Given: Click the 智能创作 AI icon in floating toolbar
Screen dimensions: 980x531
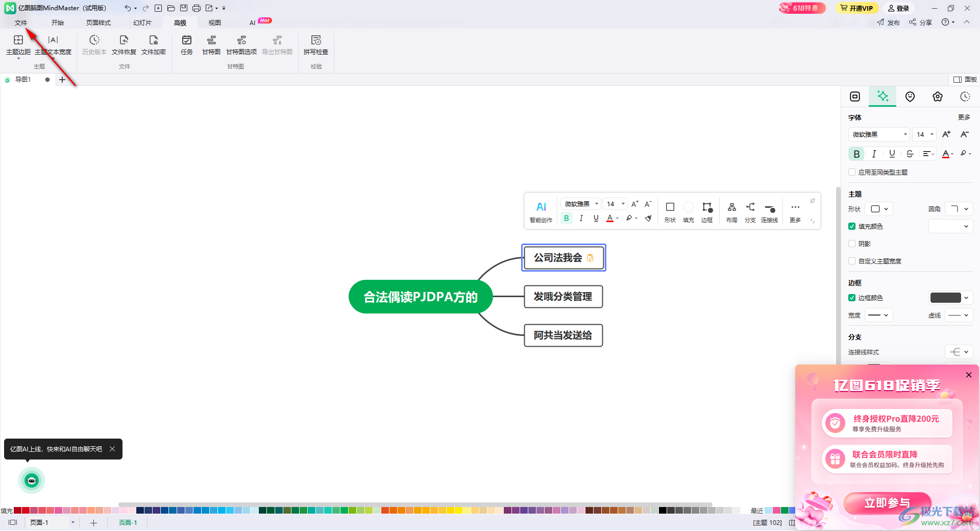Looking at the screenshot, I should 541,211.
